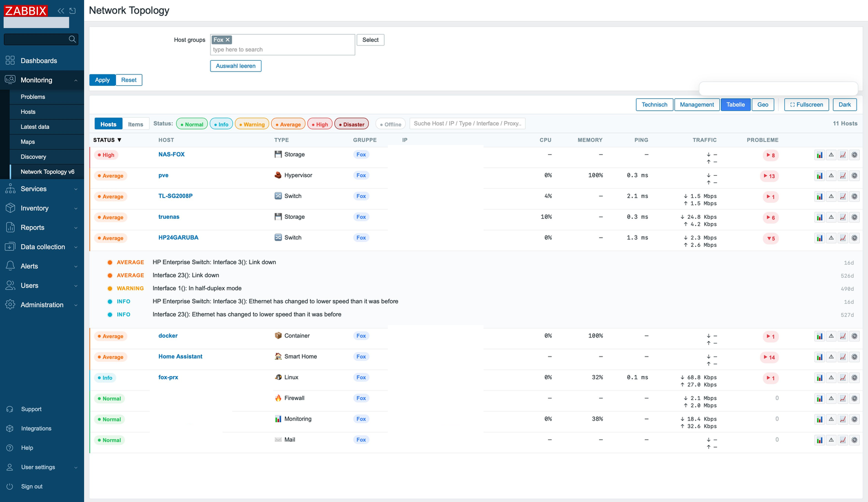Click the warning triangle icon for HP24GARUBA
Image resolution: width=868 pixels, height=502 pixels.
(x=831, y=238)
